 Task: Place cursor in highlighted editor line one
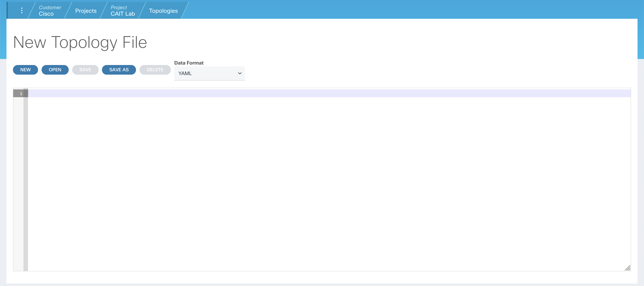325,93
